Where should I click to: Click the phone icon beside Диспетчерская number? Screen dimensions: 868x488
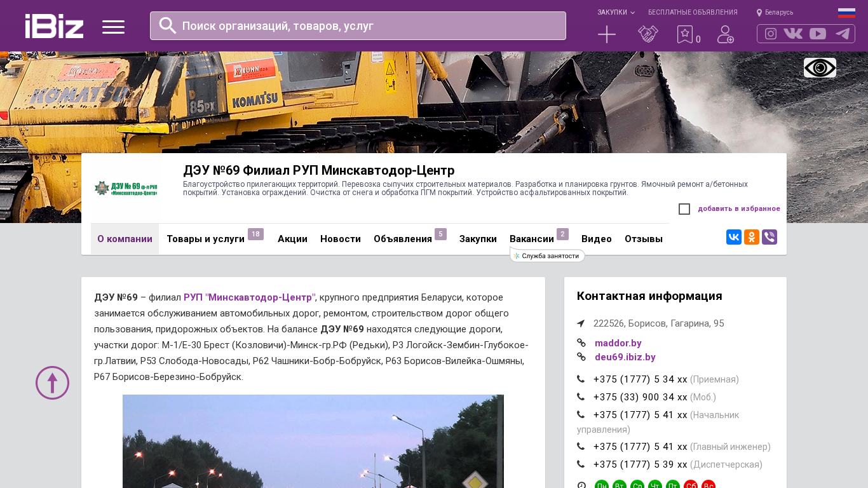(581, 464)
